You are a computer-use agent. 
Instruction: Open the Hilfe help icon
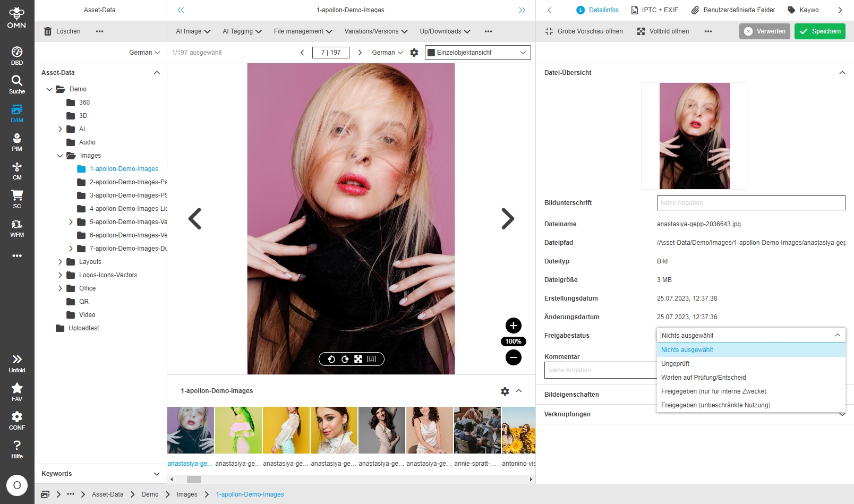(17, 449)
